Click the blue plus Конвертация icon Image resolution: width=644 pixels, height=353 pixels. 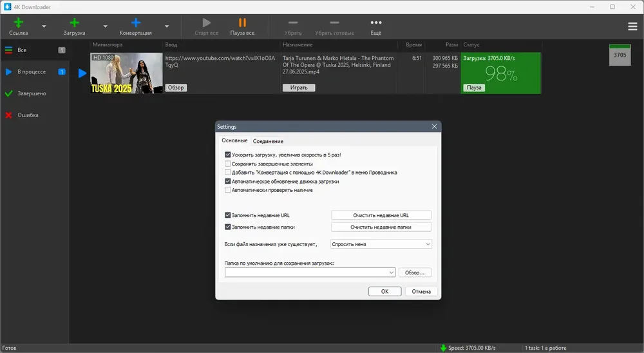(135, 23)
